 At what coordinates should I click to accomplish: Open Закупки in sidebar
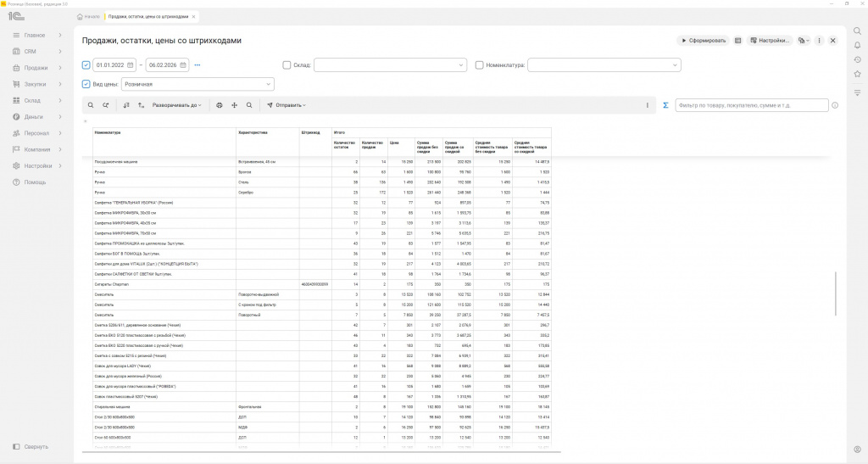36,84
